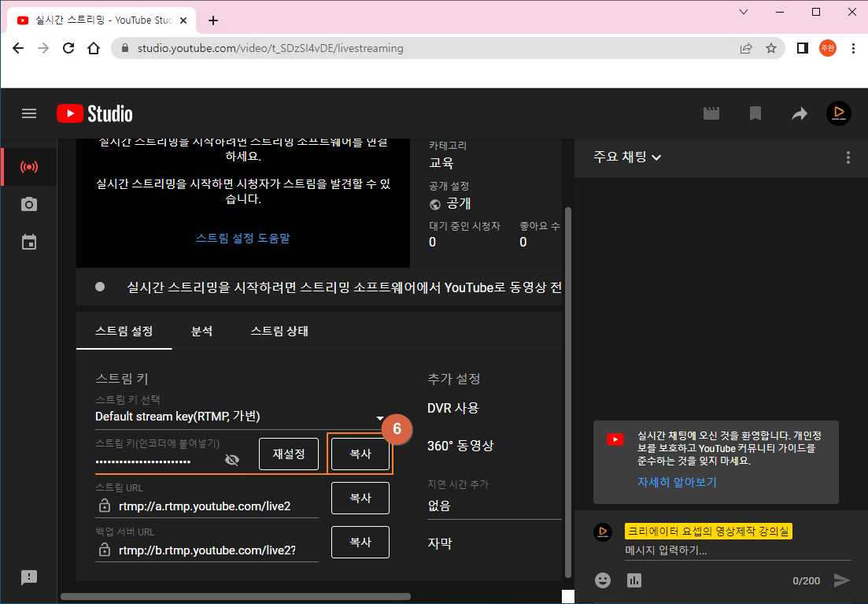The width and height of the screenshot is (868, 604).
Task: Click the lock icon beside 스트림 URL
Action: click(104, 506)
